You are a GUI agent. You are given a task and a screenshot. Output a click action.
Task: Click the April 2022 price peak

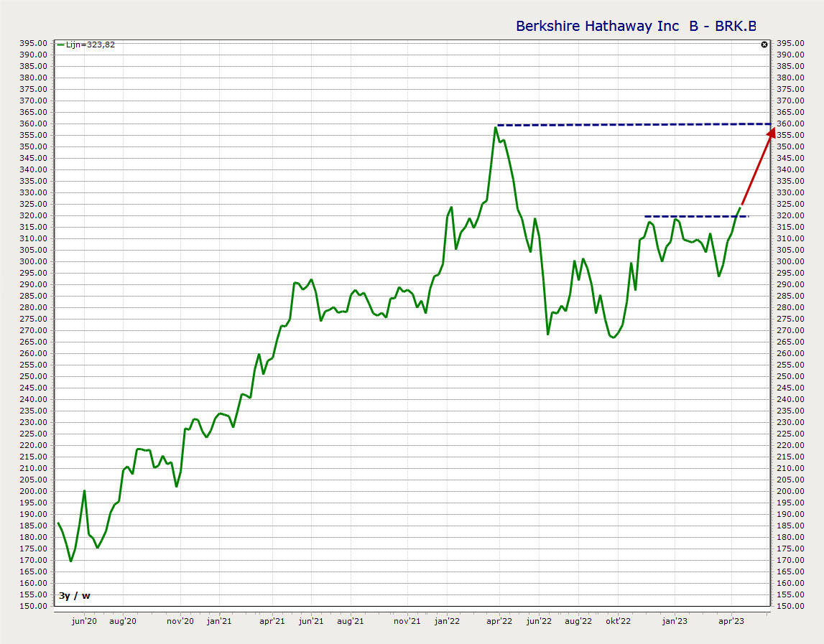tap(495, 128)
